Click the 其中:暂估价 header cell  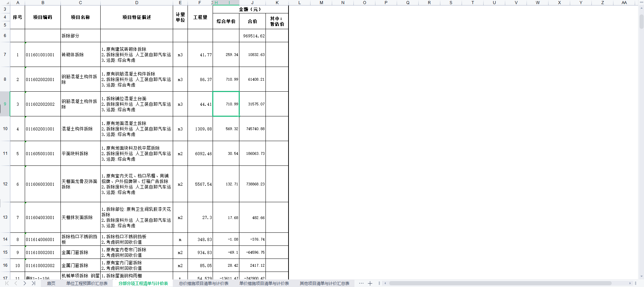277,21
